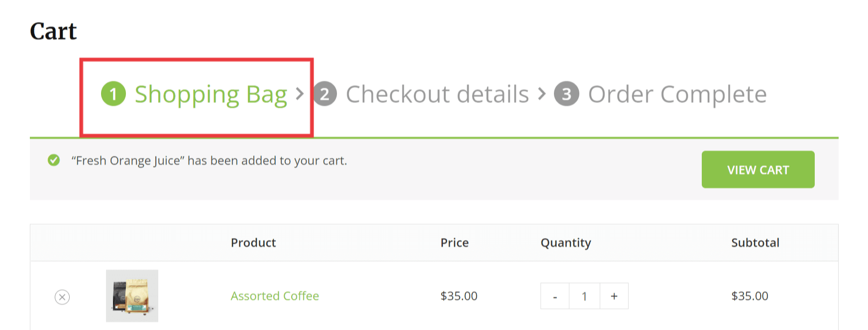Click the chevron after Checkout details
868x330 pixels.
click(x=542, y=94)
